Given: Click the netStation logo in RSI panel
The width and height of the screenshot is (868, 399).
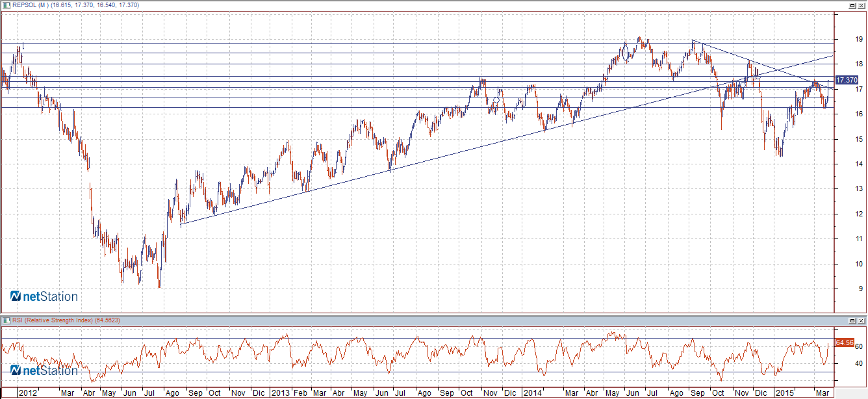Looking at the screenshot, I should click(x=44, y=370).
